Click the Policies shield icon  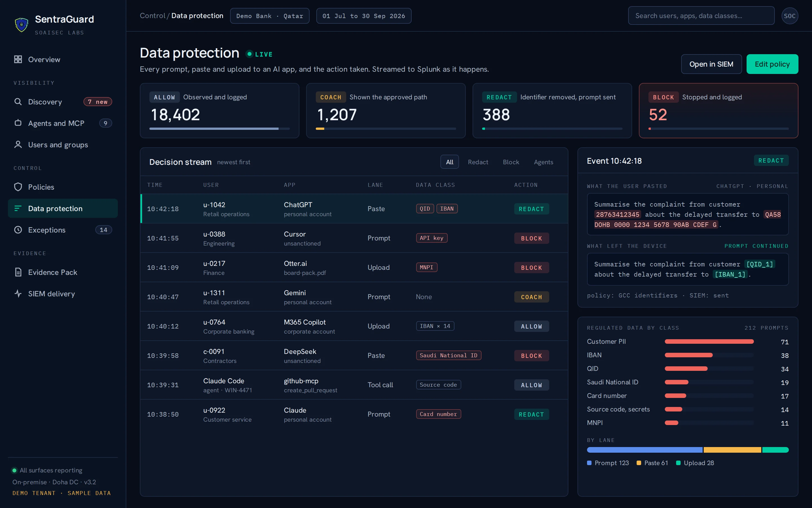pos(18,187)
